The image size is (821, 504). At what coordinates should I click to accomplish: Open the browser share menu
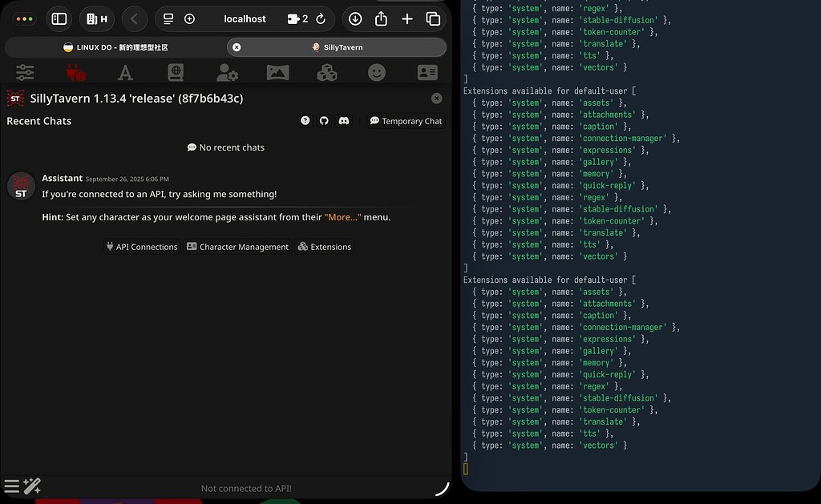pos(381,19)
